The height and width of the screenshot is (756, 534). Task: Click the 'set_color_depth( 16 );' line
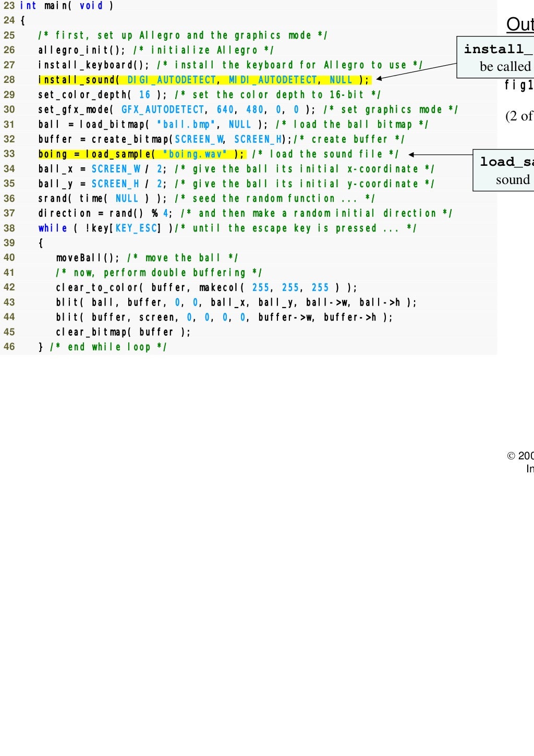pyautogui.click(x=209, y=95)
